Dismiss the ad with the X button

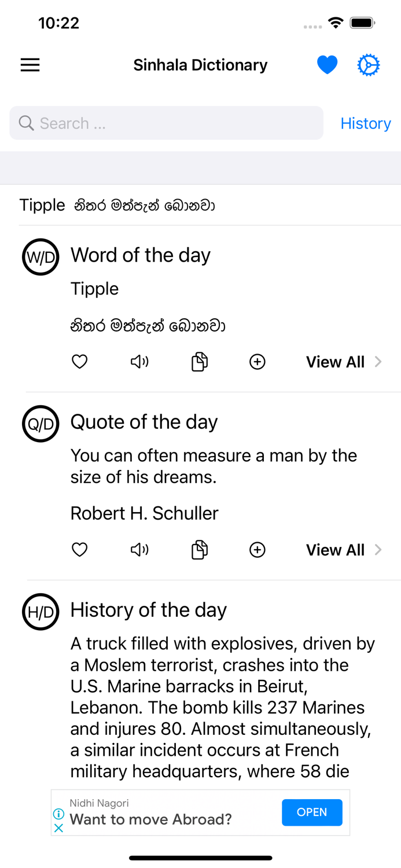coord(58,828)
